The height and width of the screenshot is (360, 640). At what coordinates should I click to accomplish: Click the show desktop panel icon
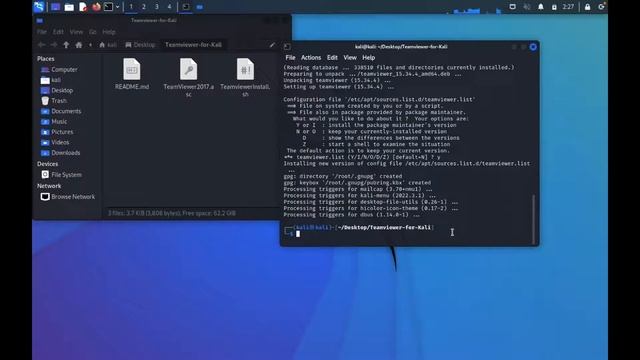point(56,7)
